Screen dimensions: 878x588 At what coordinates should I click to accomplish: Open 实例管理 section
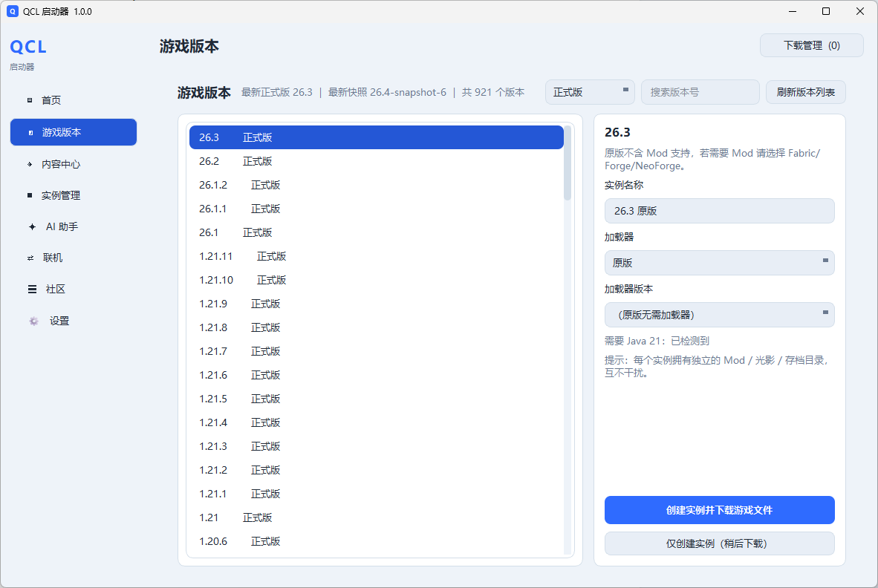74,195
